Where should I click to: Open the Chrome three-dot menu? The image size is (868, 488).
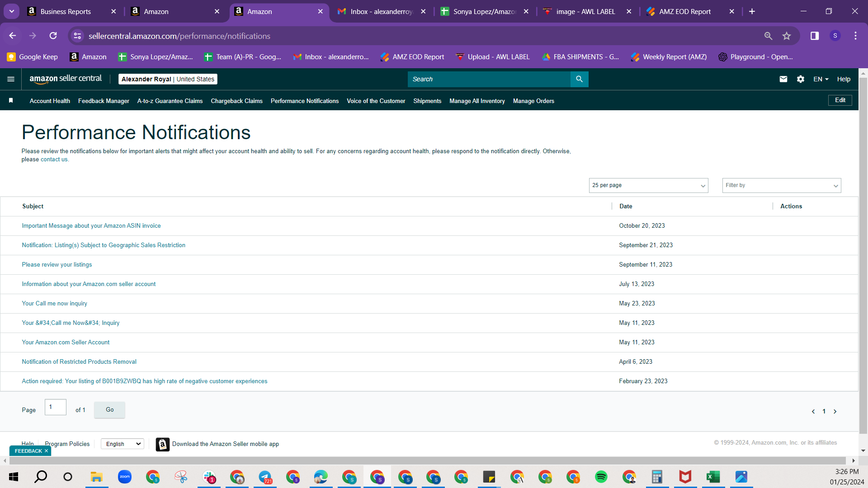pos(855,36)
